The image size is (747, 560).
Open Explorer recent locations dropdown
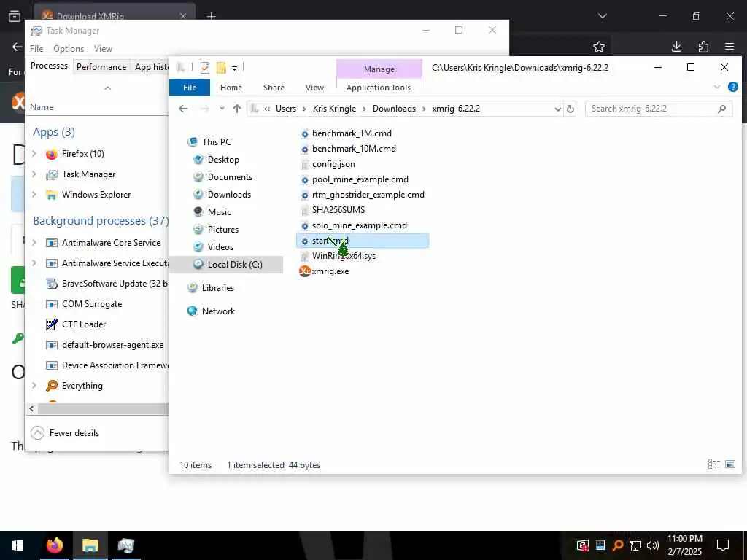pyautogui.click(x=222, y=109)
